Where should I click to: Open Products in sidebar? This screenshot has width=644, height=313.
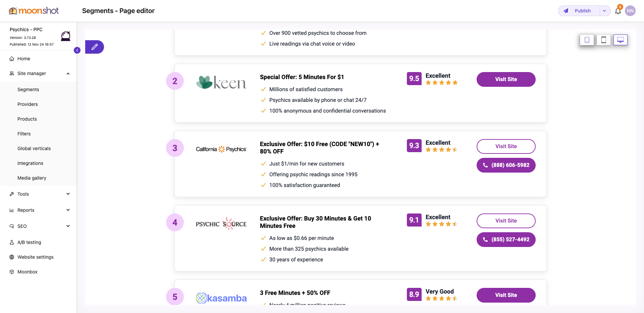tap(27, 119)
